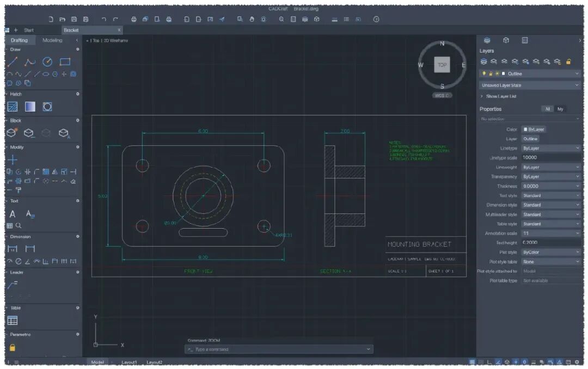Click the Color ByLayer swatch property
The width and height of the screenshot is (588, 369).
tap(534, 130)
